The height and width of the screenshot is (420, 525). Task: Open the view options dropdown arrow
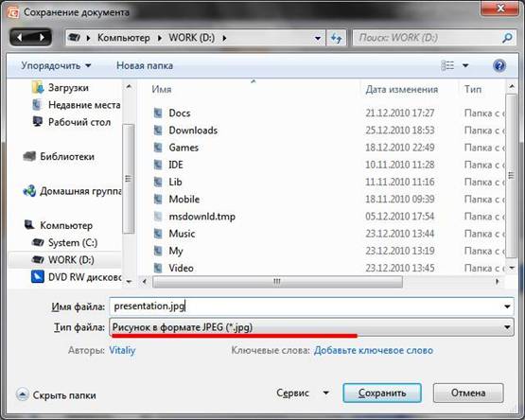(x=465, y=65)
